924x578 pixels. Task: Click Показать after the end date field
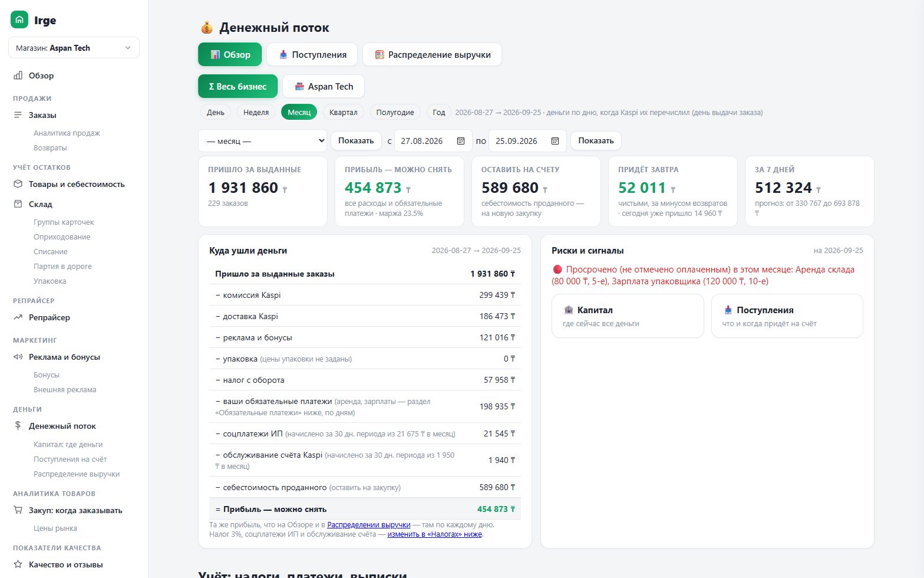coord(596,141)
